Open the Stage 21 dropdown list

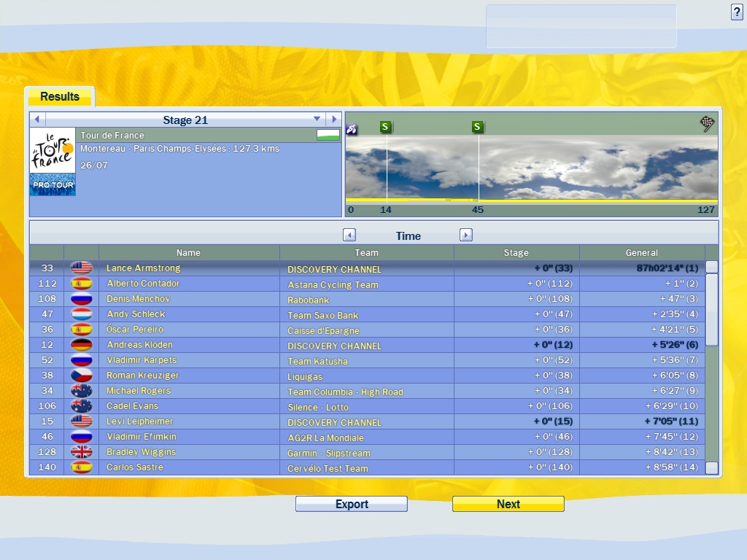click(317, 120)
